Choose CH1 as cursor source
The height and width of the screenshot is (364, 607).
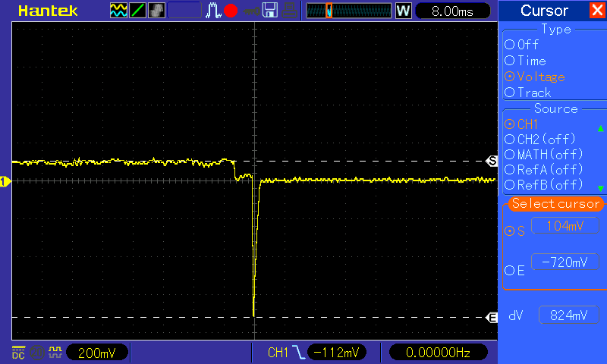click(x=521, y=124)
